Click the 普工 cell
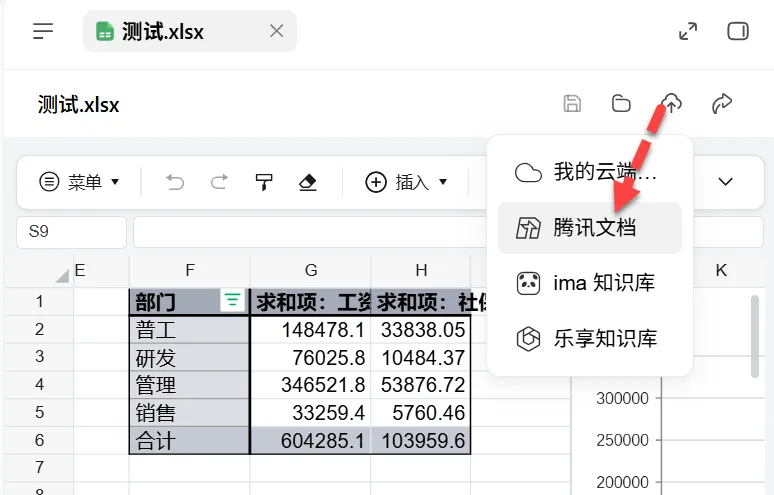The height and width of the screenshot is (495, 774). tap(190, 330)
